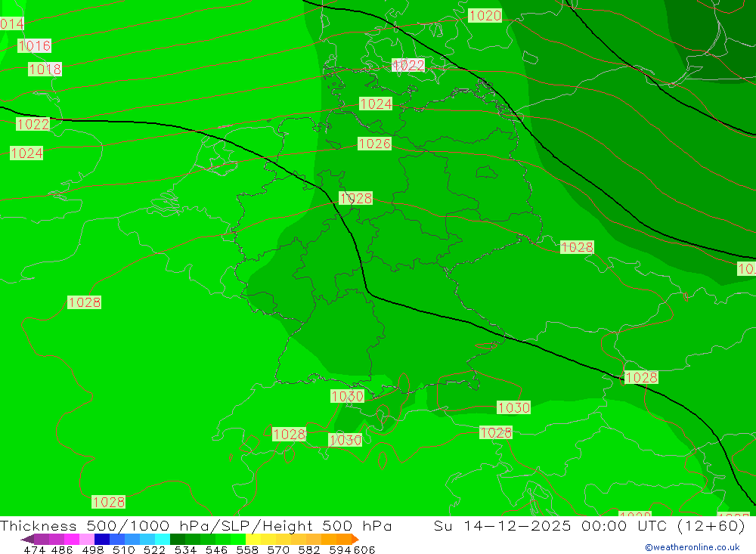Click the orange arrow at legend end

tap(355, 539)
